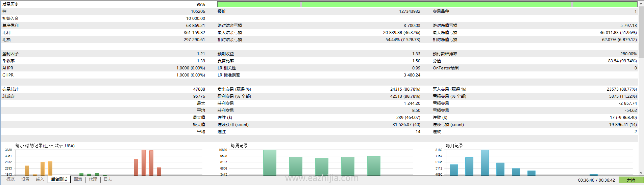The image size is (644, 185).
Task: Click the elapsed time 00:36:40 / 00:36:42
Action: 596,180
